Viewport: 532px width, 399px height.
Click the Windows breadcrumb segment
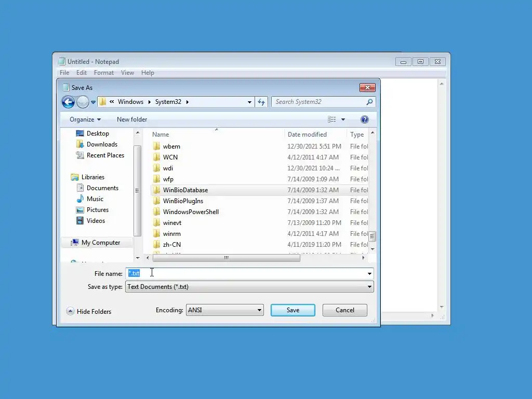click(130, 102)
